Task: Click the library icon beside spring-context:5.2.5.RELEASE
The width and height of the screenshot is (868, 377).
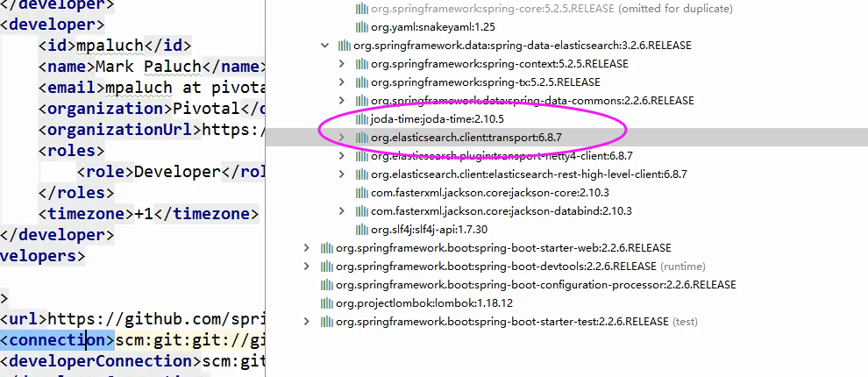Action: click(362, 64)
